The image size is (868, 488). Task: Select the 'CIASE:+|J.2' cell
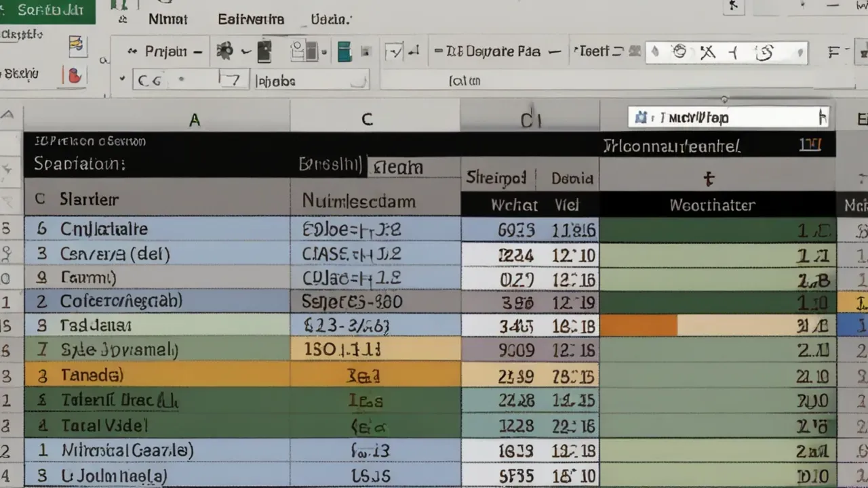point(376,254)
